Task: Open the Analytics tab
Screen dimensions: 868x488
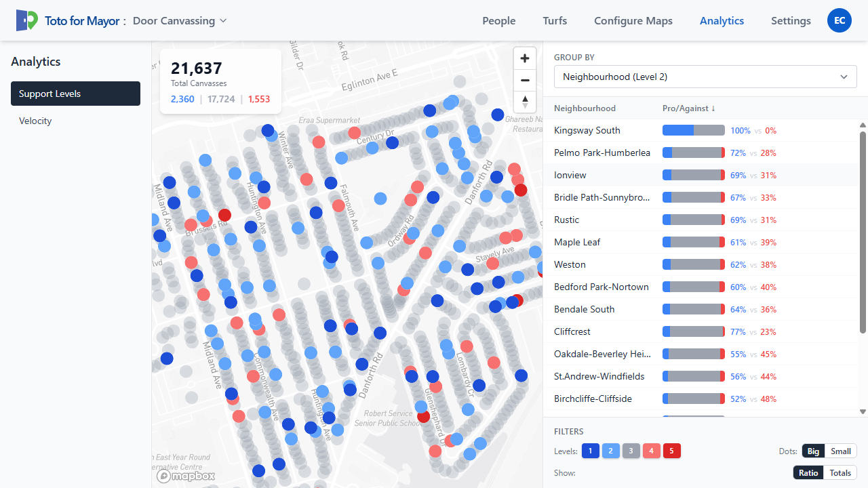Action: click(722, 20)
